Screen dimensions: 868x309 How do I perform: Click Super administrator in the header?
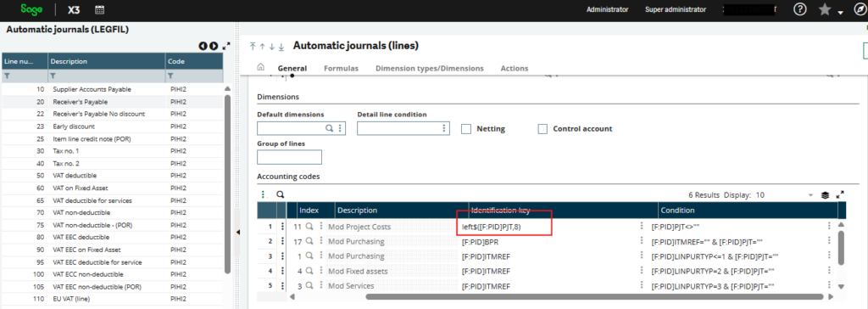click(x=676, y=9)
